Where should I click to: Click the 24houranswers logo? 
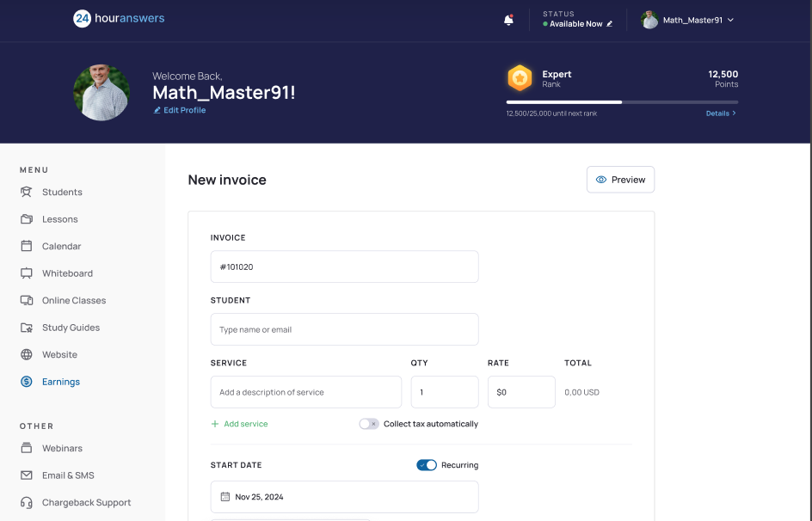[119, 19]
